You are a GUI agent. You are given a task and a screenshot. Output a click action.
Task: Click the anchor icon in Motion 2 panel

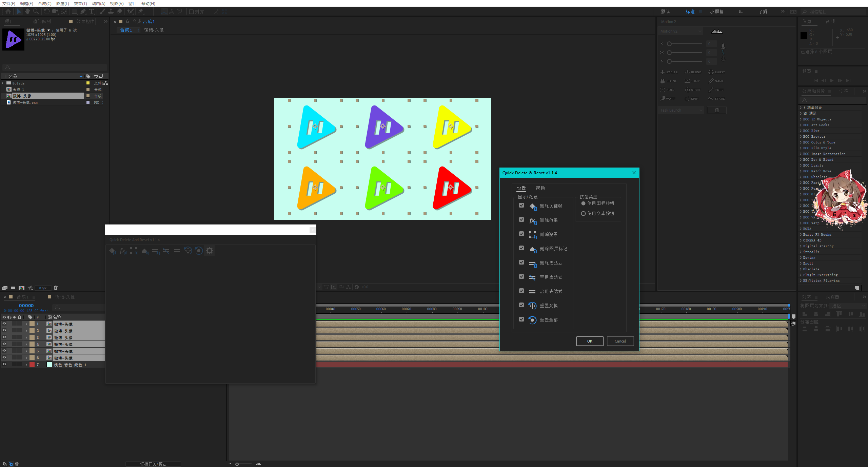click(723, 59)
